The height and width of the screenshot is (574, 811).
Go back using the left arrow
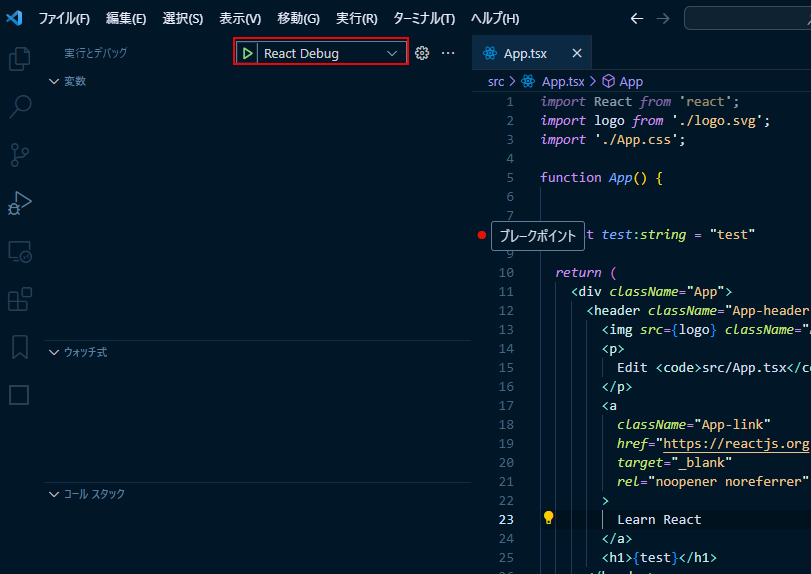point(637,19)
